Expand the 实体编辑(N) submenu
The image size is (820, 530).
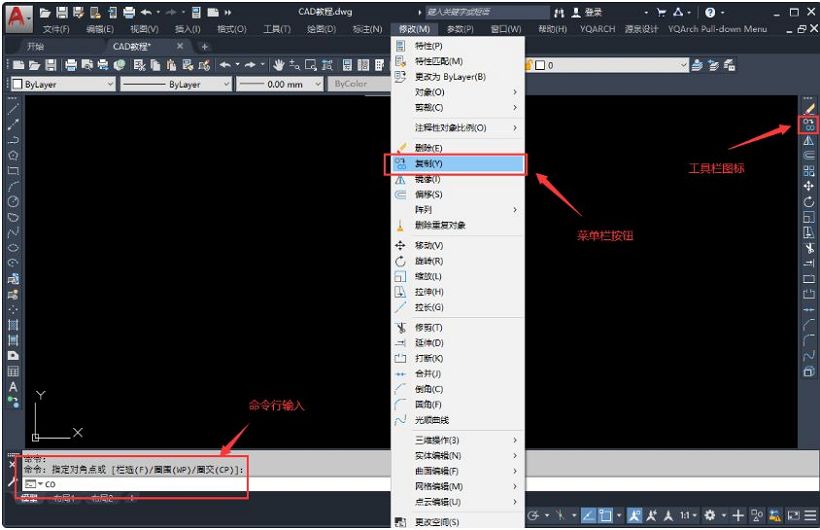coord(458,456)
